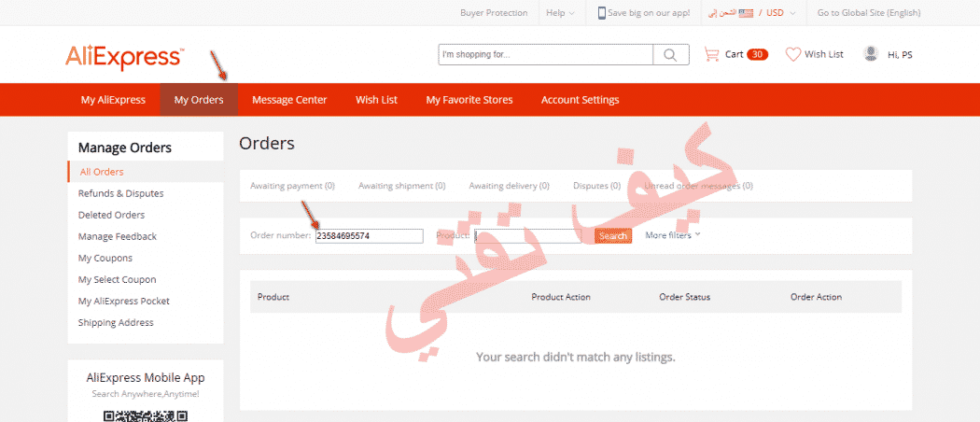Click the QR code image
Screen dimensions: 980x422
pos(146,415)
